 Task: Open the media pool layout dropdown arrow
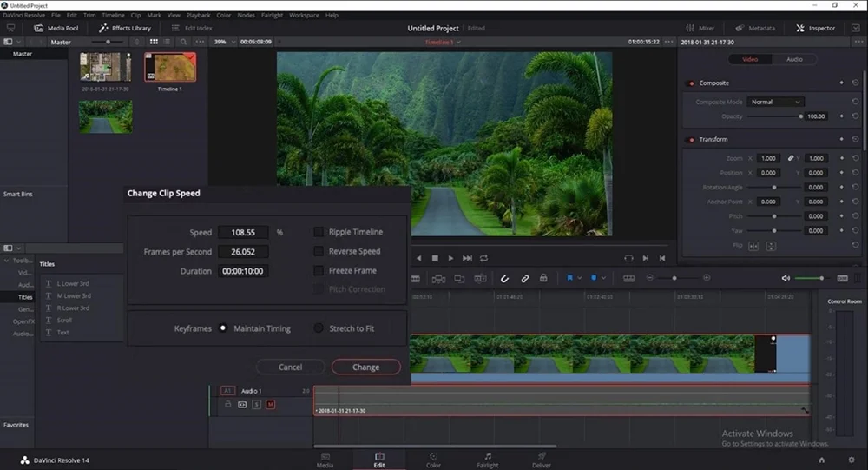coord(18,42)
